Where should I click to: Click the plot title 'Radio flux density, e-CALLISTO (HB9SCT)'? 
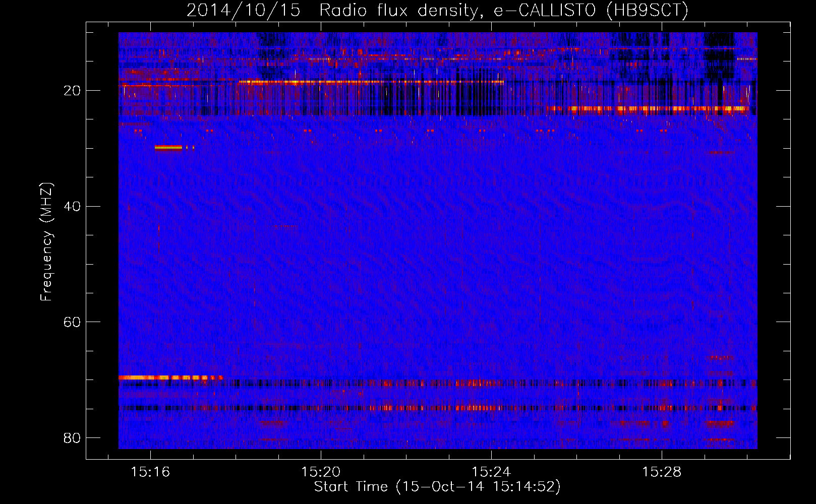click(x=503, y=10)
